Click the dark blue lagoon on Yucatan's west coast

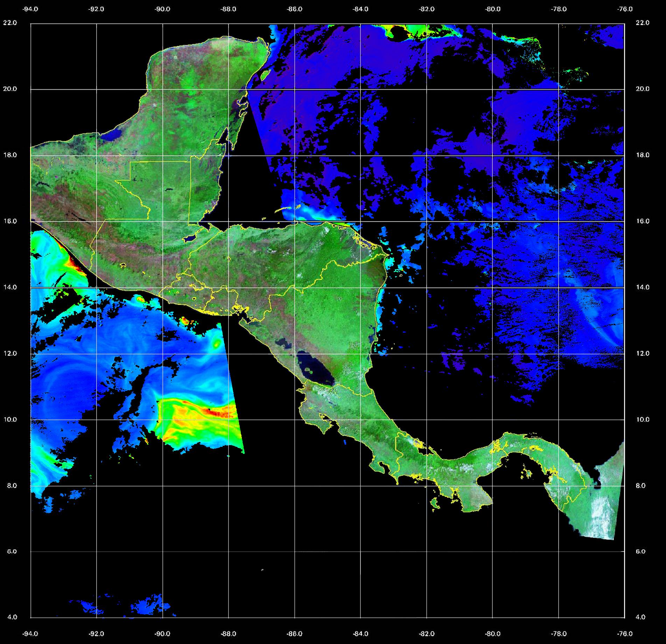[x=113, y=134]
